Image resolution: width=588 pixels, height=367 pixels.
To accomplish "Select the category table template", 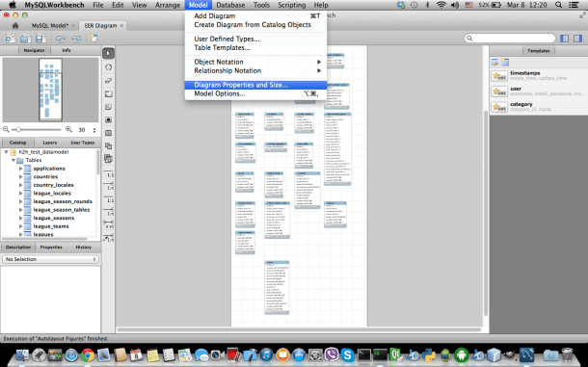I will click(538, 107).
